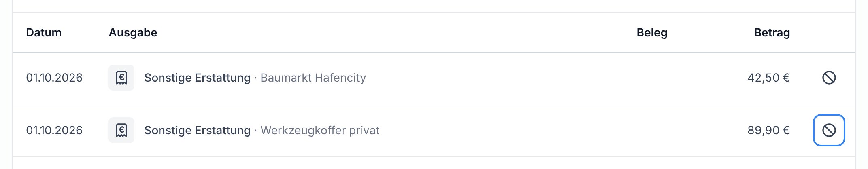This screenshot has height=169, width=868.
Task: Open the Baumarkt Hafencity description text
Action: pos(313,78)
